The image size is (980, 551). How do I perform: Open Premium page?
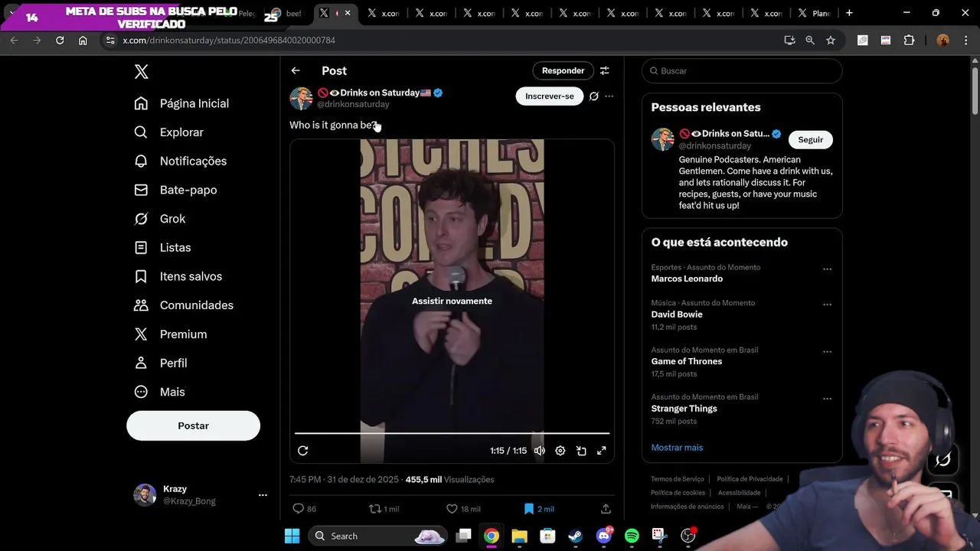tap(171, 334)
